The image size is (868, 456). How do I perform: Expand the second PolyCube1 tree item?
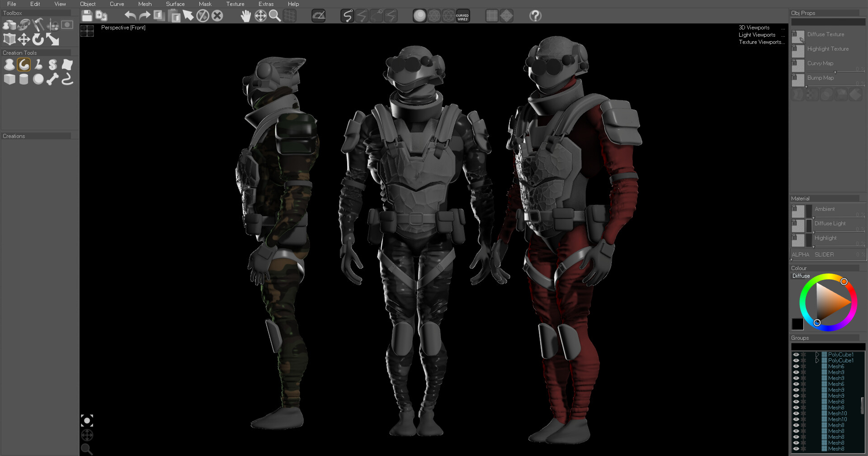pos(817,360)
